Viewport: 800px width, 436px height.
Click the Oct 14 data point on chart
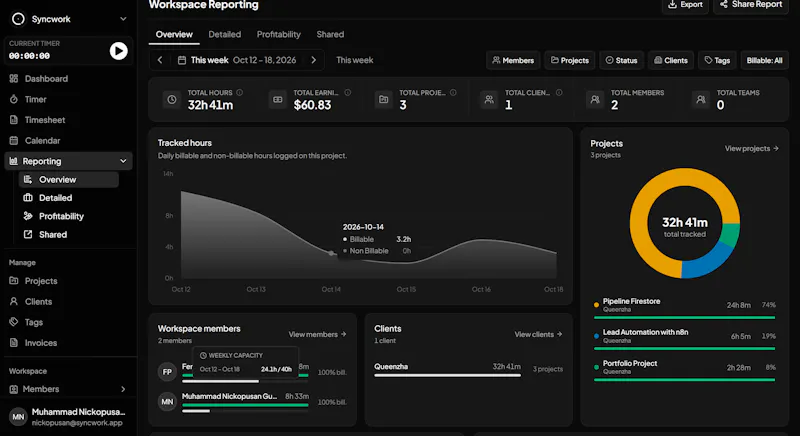[x=332, y=253]
